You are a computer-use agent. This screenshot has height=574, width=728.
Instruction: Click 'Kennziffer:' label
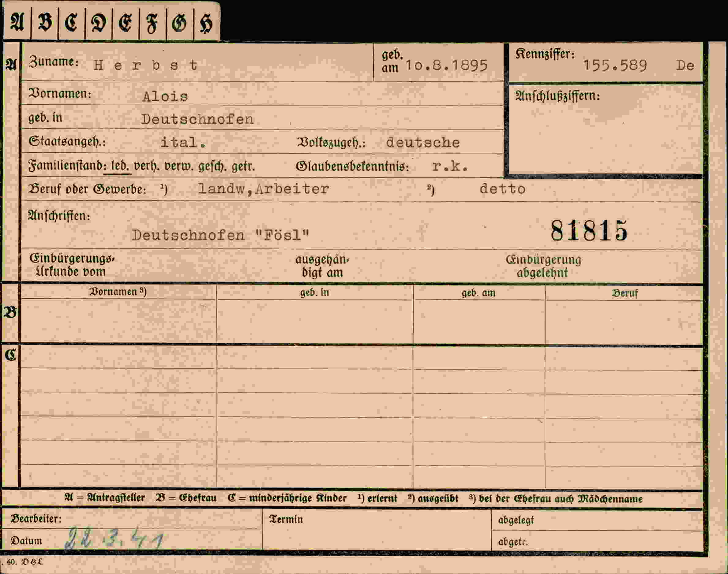pyautogui.click(x=545, y=54)
